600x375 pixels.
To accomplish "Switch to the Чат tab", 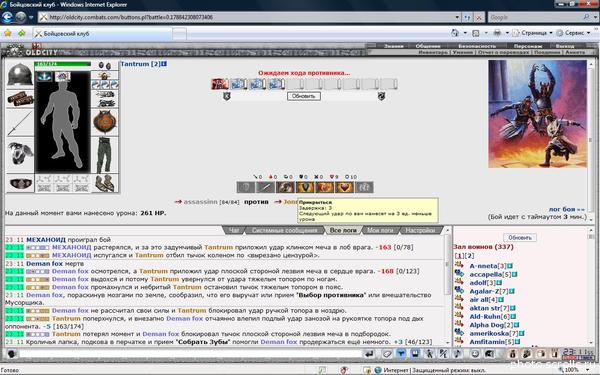I will 234,230.
